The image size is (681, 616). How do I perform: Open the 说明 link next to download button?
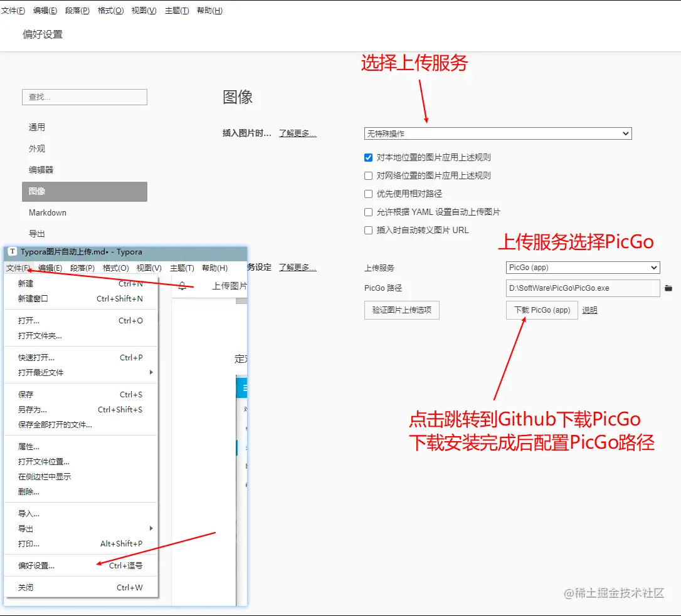[590, 310]
